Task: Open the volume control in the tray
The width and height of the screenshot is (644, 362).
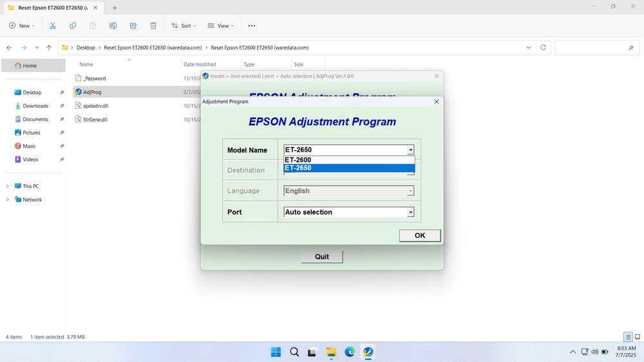Action: point(594,352)
